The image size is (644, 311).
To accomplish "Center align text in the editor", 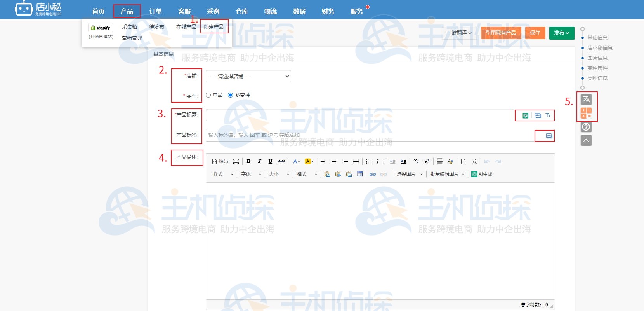I will (x=334, y=161).
